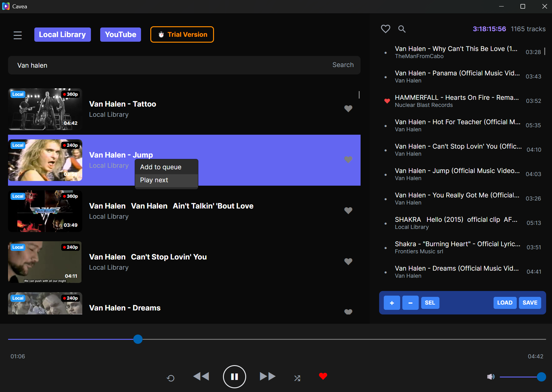The width and height of the screenshot is (552, 392).
Task: Open the hamburger navigation menu
Action: point(18,35)
